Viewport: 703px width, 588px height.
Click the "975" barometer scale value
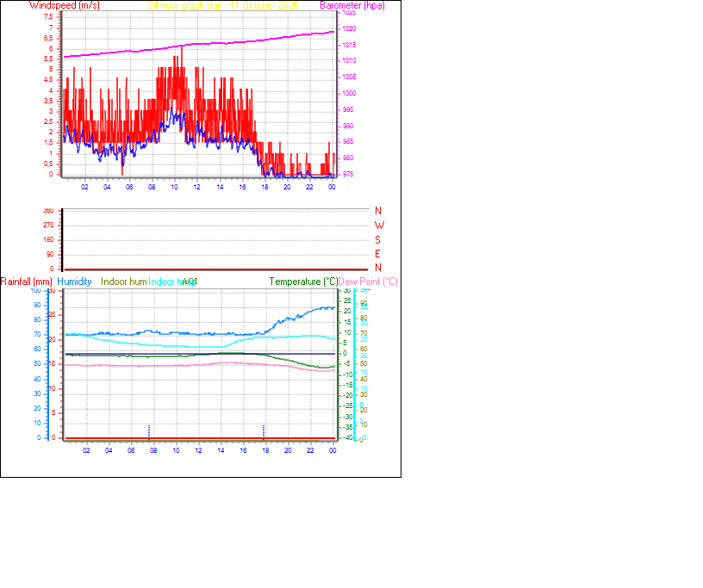point(348,174)
